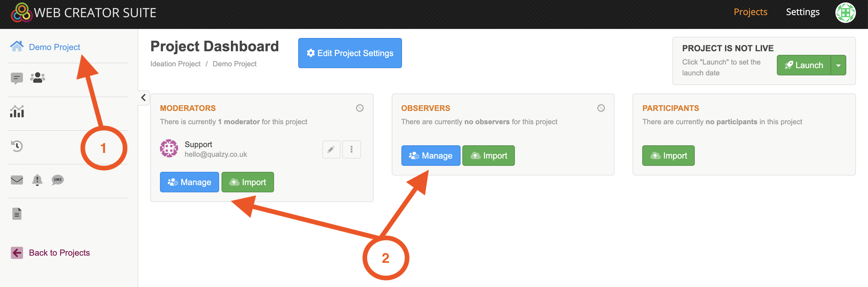Expand the Launch button dropdown arrow
The image size is (868, 287).
tap(838, 65)
